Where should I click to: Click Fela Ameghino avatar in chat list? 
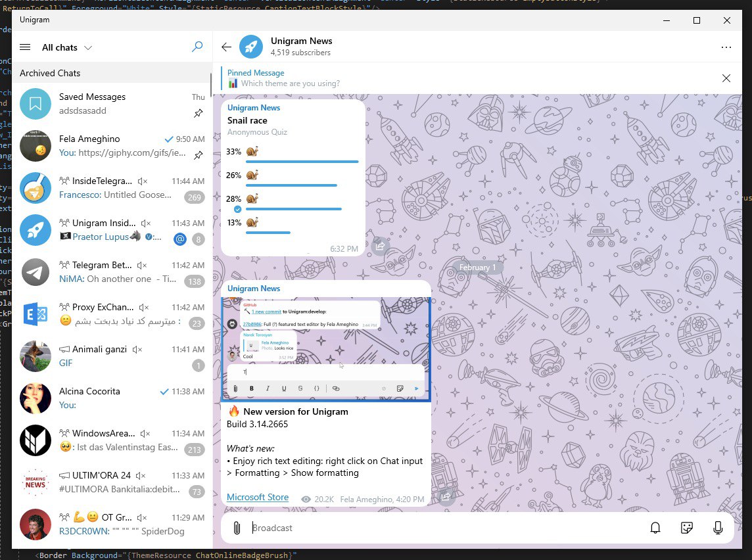coord(35,146)
